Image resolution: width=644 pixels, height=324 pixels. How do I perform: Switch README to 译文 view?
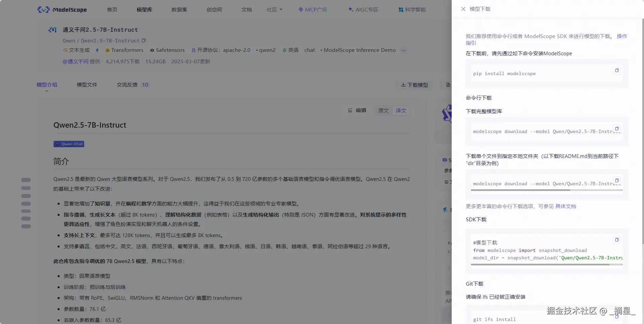click(x=401, y=110)
